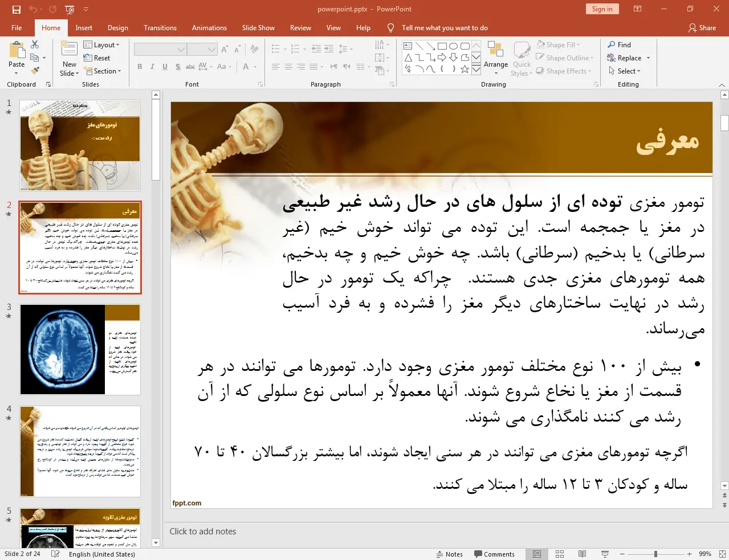Open the Transitions tab
729x560 pixels.
pyautogui.click(x=160, y=28)
